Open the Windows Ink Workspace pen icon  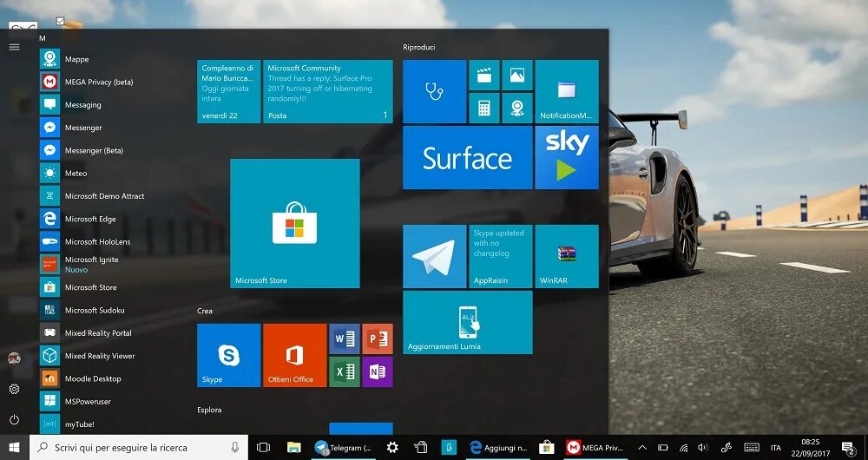click(727, 447)
